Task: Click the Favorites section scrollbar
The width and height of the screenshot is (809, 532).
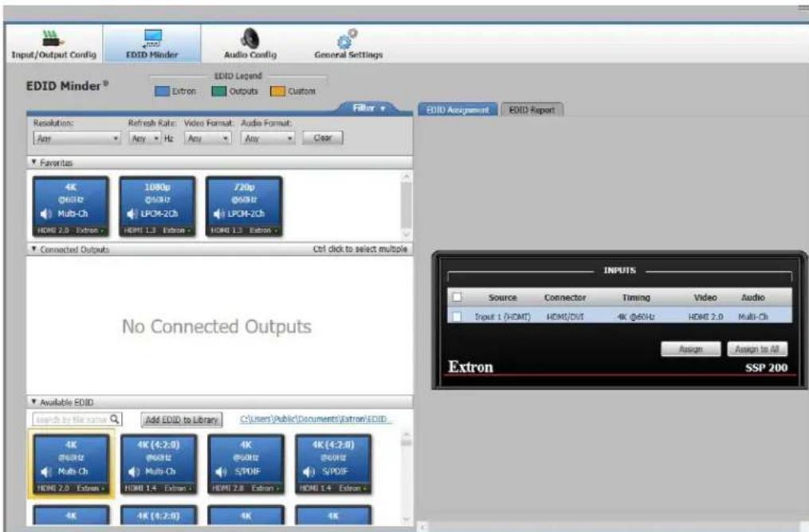Action: coord(406,205)
